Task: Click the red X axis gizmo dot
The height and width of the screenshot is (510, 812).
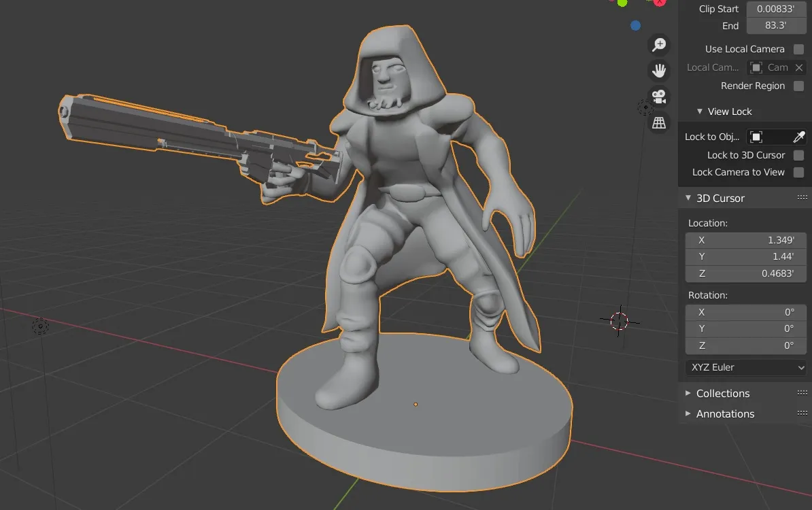Action: (x=660, y=2)
